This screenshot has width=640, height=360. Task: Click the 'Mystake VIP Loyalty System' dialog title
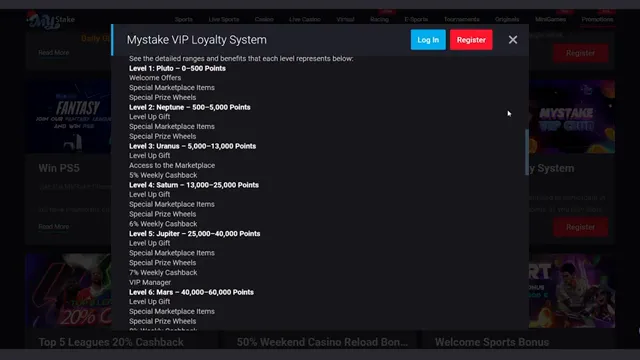click(x=196, y=40)
